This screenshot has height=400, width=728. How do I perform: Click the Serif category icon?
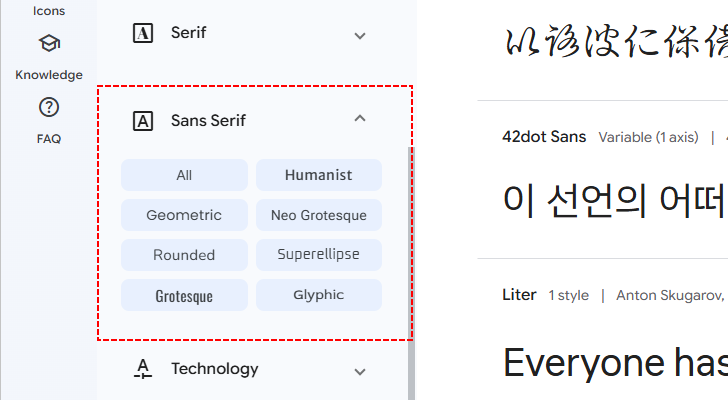coord(143,33)
